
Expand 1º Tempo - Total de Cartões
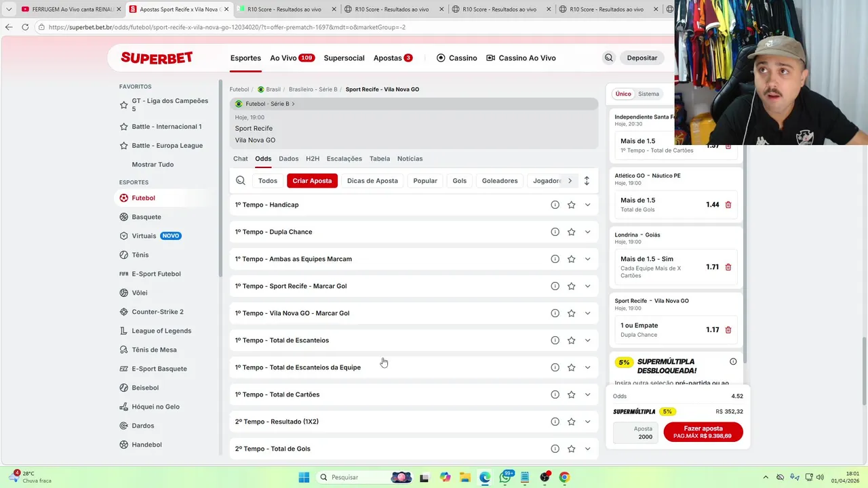[587, 394]
